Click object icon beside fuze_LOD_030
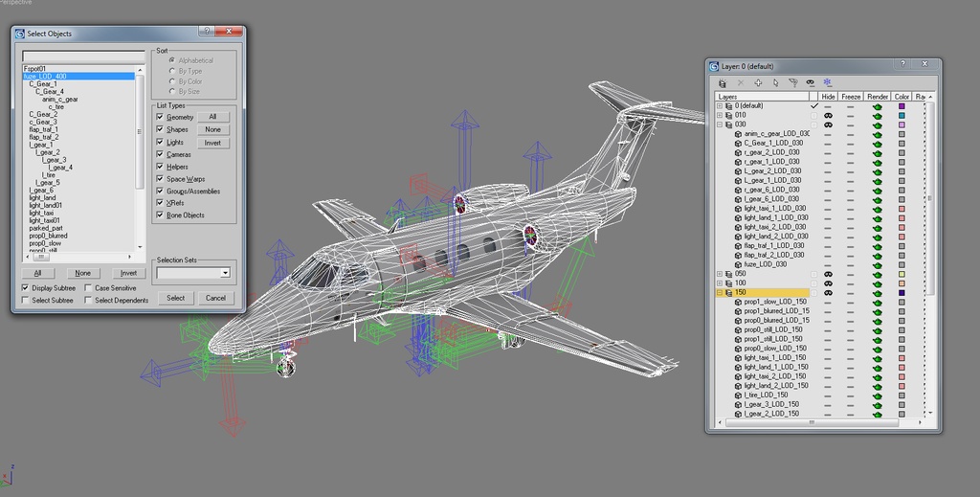Viewport: 980px width, 497px height. (738, 264)
